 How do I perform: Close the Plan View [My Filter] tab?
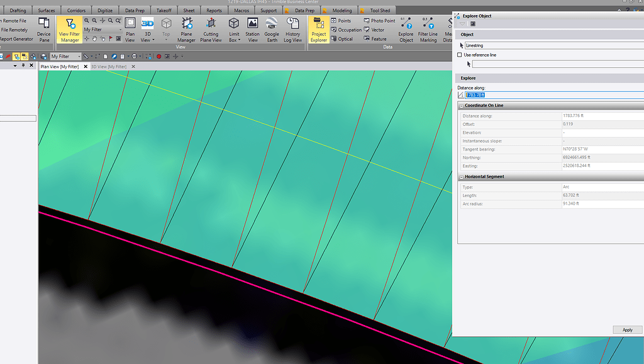click(x=86, y=67)
